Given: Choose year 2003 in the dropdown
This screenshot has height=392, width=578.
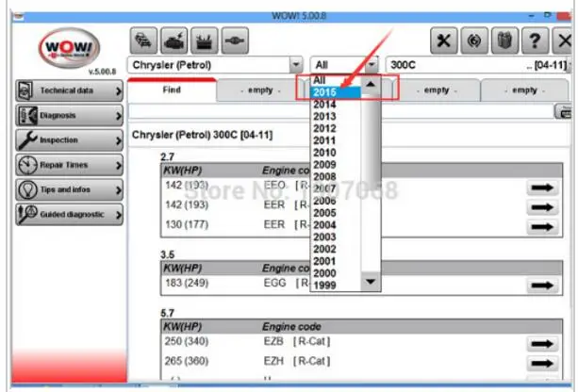Looking at the screenshot, I should point(336,237).
